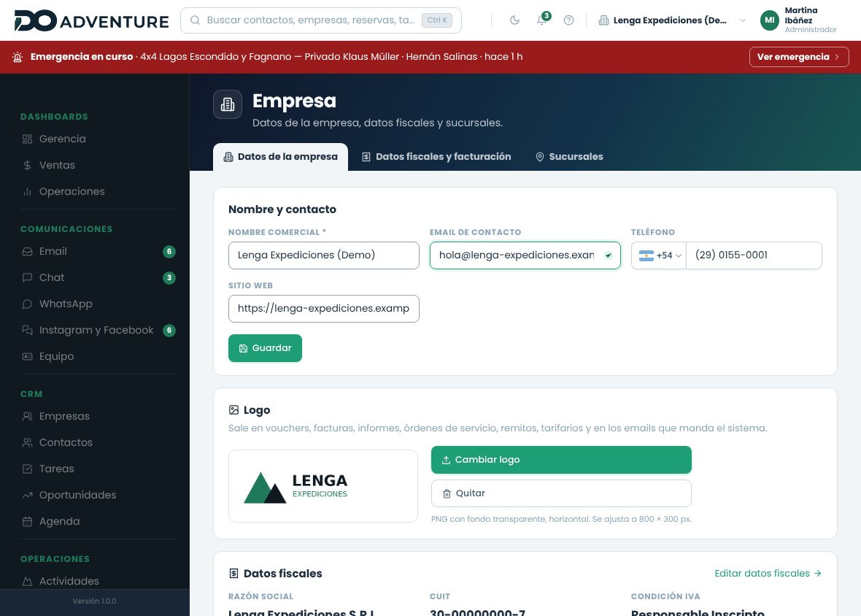The width and height of the screenshot is (861, 616).
Task: Click the Chat unread badge 3
Action: click(x=169, y=278)
